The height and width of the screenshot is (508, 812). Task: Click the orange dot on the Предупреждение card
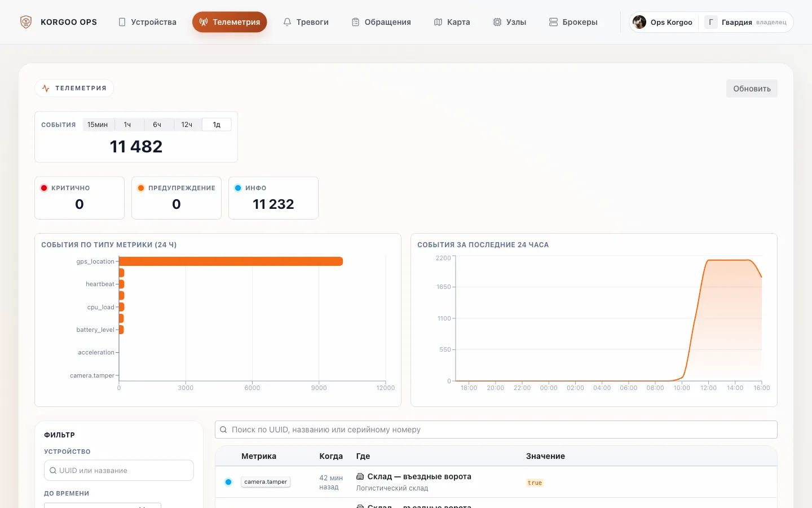coord(141,188)
